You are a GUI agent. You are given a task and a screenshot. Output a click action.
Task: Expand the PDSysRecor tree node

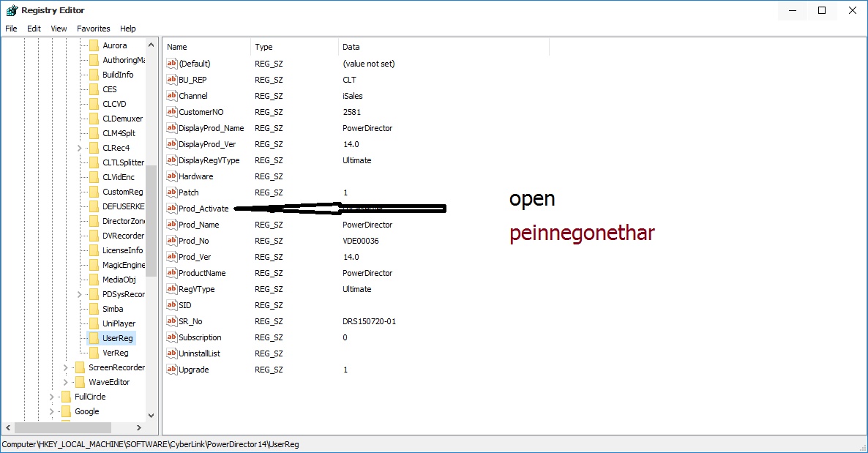pyautogui.click(x=79, y=295)
